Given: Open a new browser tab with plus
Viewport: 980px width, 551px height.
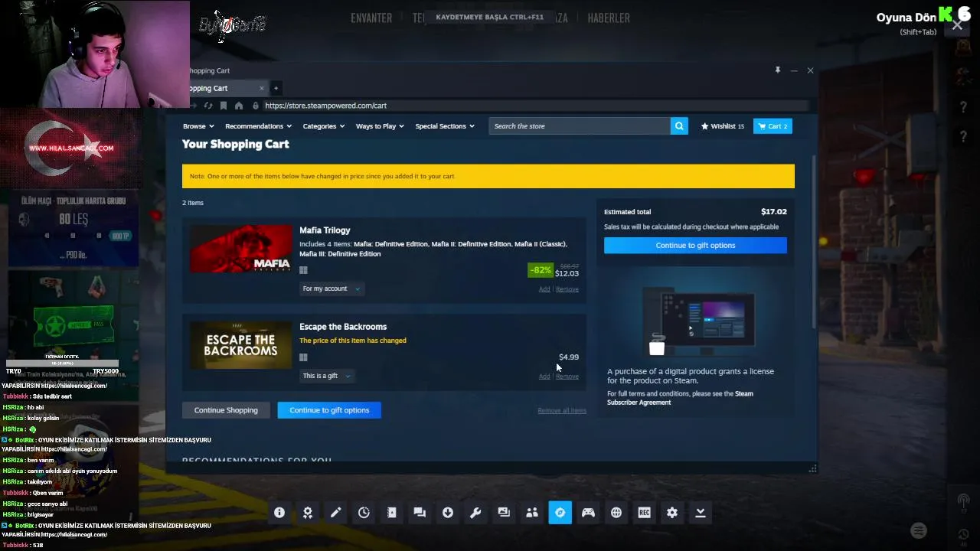Looking at the screenshot, I should (276, 88).
